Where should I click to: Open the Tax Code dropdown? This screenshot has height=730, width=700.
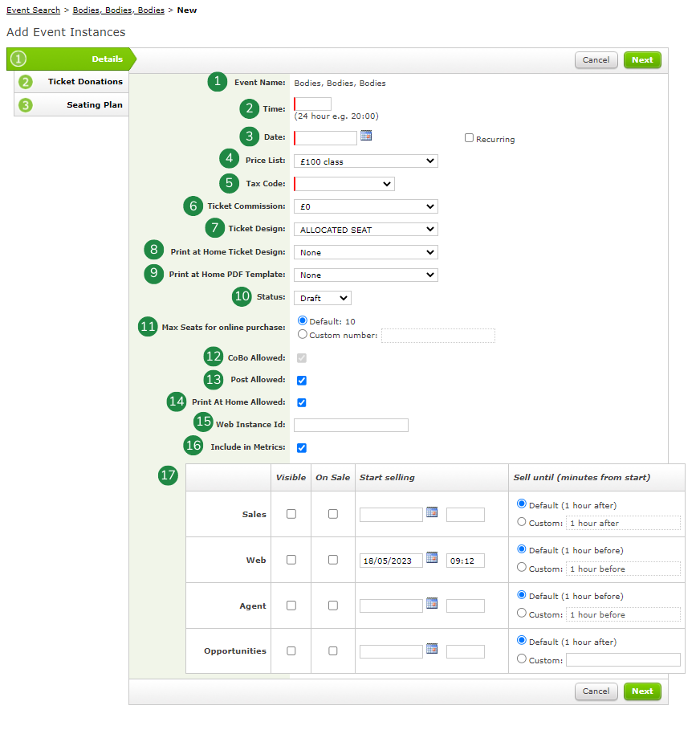344,183
